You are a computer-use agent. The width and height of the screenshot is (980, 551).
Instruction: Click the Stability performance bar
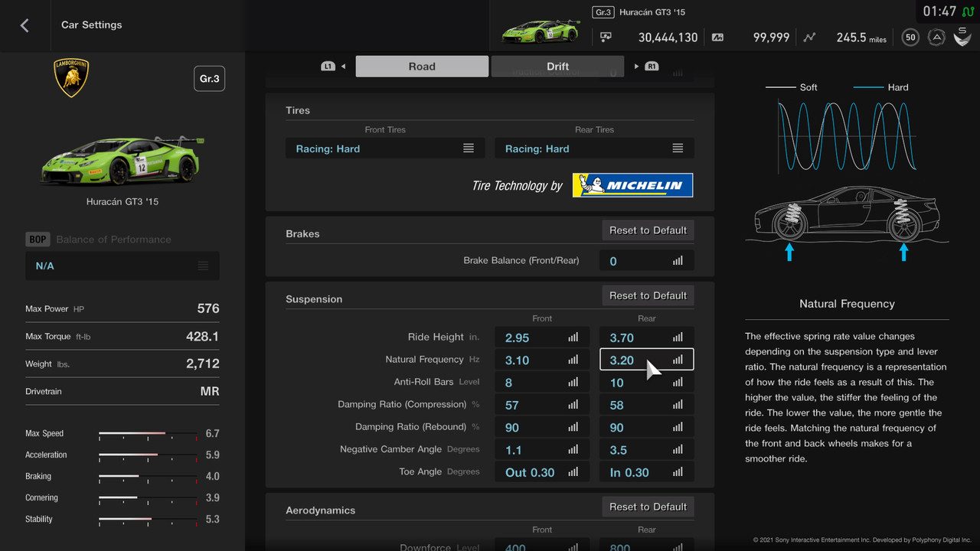(148, 520)
